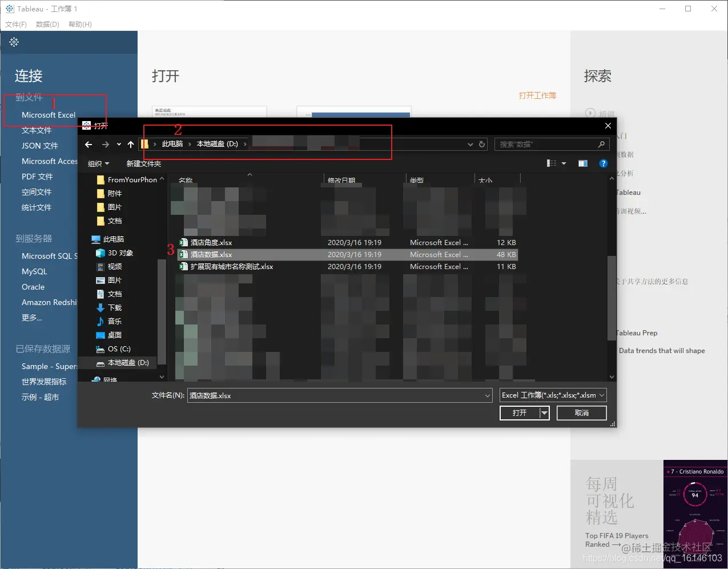Change the view layout icon
Viewport: 728px width, 569px height.
point(552,163)
